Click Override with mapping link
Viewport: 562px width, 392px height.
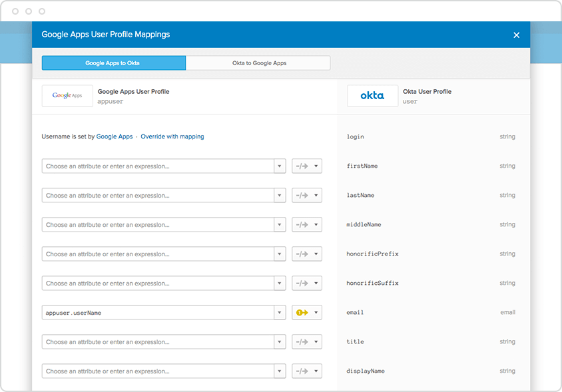click(x=172, y=136)
